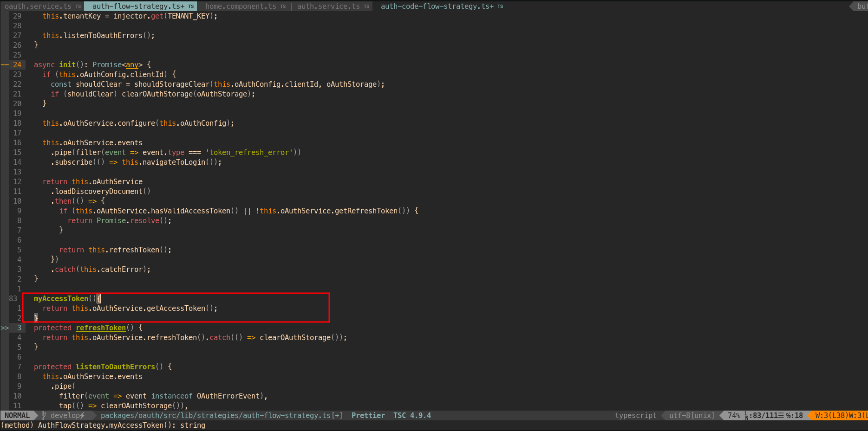
Task: Click the TSC 4.9.4 version label
Action: (411, 415)
